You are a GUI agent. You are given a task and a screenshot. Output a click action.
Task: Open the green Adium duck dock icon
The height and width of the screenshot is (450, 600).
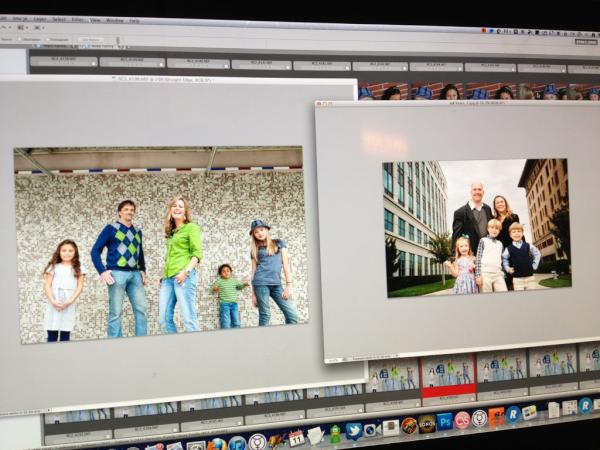[335, 434]
